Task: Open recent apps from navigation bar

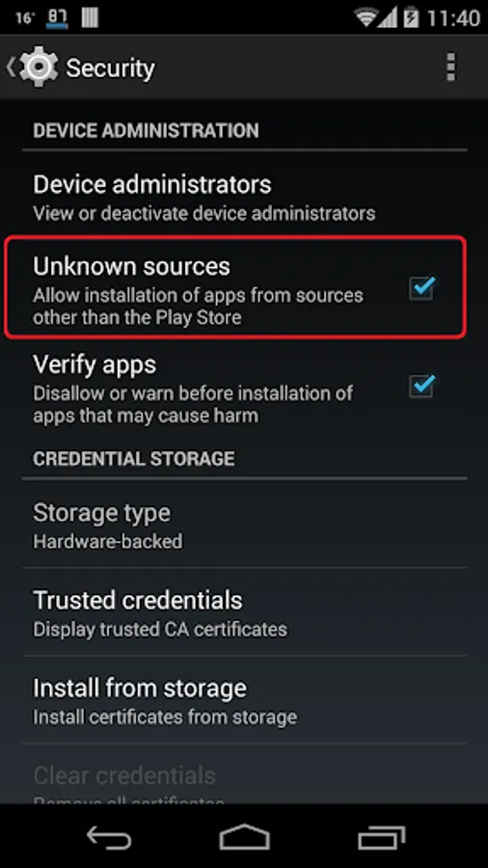Action: pyautogui.click(x=382, y=838)
